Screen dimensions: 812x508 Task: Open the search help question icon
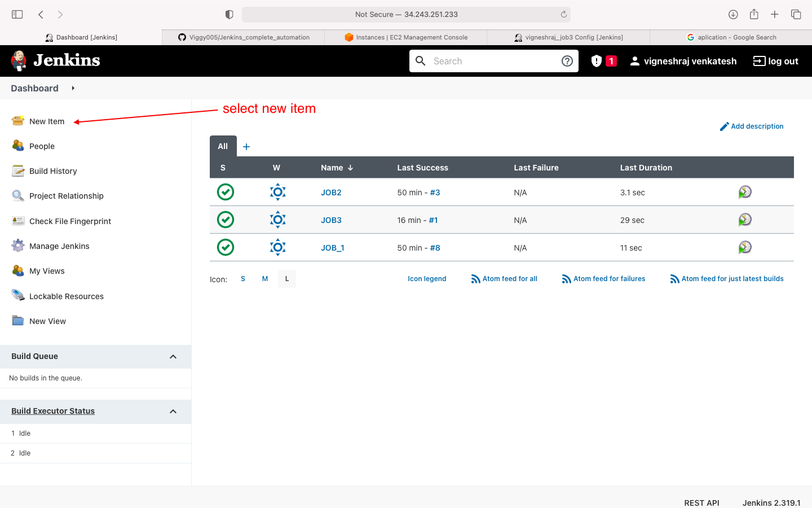567,61
